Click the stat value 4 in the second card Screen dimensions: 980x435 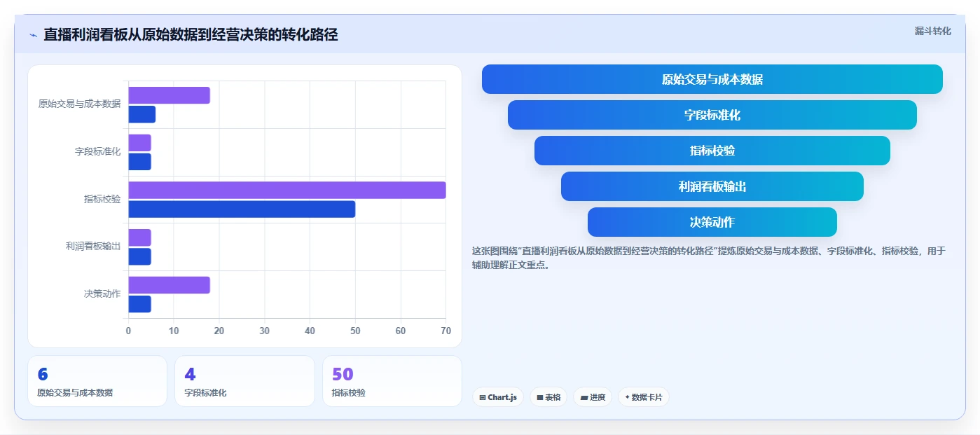click(x=190, y=375)
